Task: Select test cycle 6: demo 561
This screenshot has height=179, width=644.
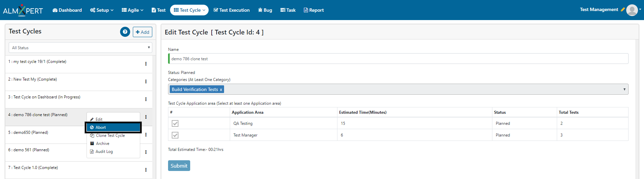Action: coord(29,150)
